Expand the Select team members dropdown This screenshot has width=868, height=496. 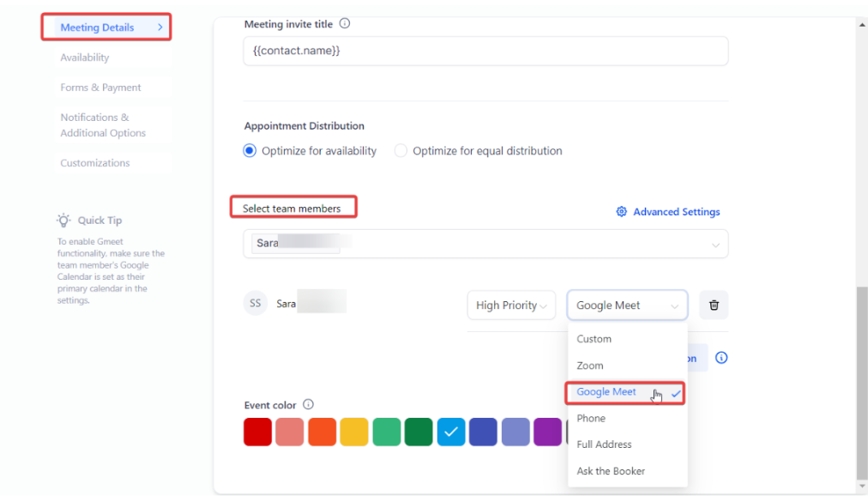[715, 245]
